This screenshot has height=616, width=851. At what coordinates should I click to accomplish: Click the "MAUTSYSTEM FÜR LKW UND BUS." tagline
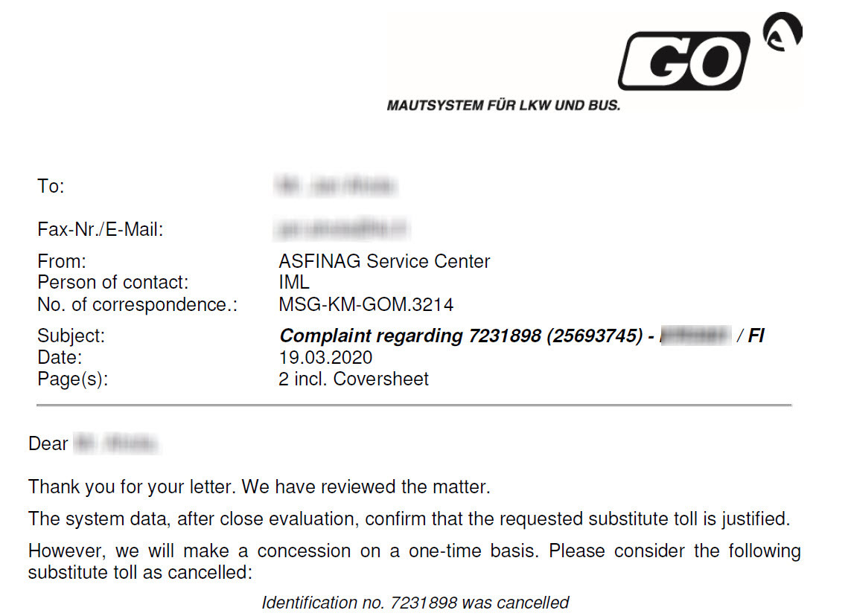point(503,106)
